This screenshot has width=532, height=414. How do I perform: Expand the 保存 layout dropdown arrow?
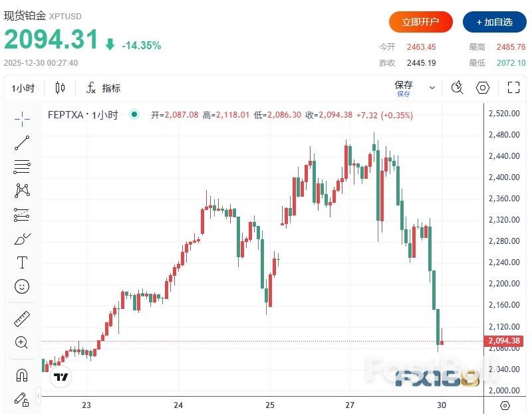pyautogui.click(x=432, y=88)
